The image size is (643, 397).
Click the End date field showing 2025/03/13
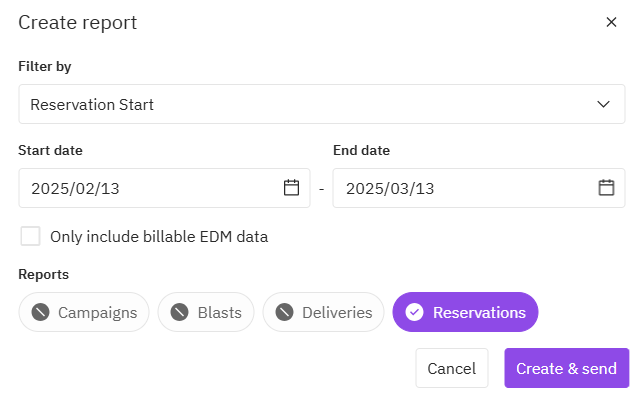pos(479,188)
